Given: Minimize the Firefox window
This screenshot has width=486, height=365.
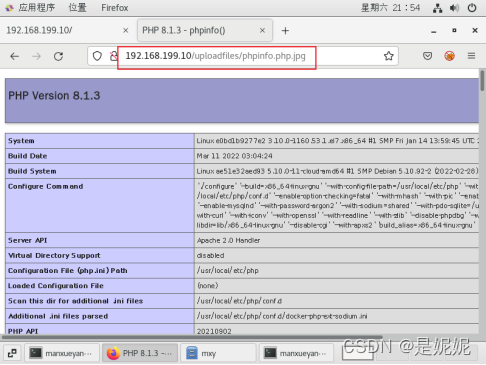Looking at the screenshot, I should [x=433, y=31].
